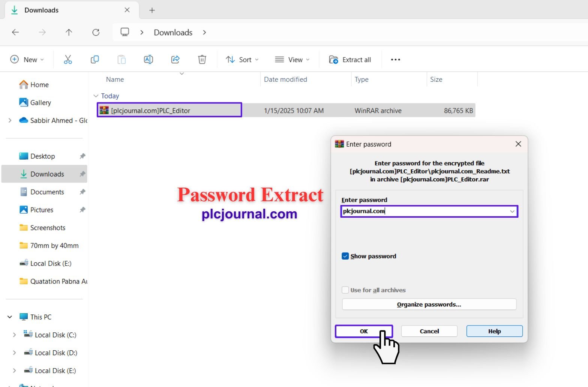Open Gallery in navigation pane
Screen dimensions: 588x387
coord(35,103)
